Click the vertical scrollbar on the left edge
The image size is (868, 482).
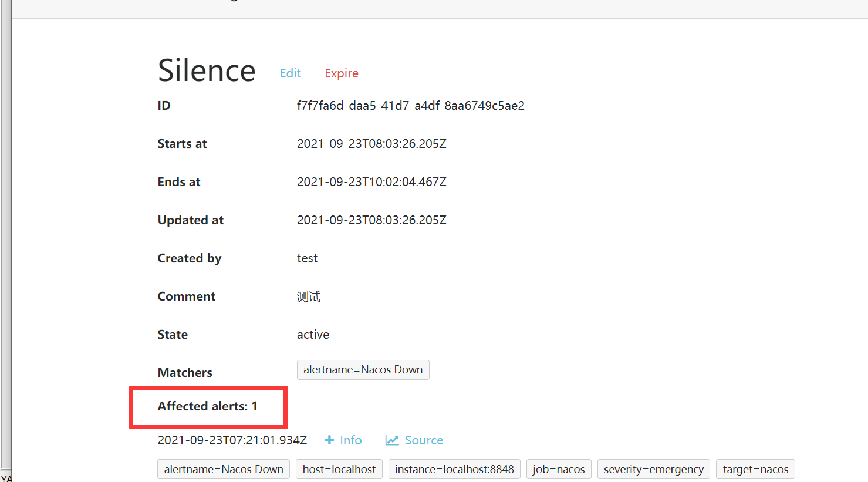click(x=6, y=235)
